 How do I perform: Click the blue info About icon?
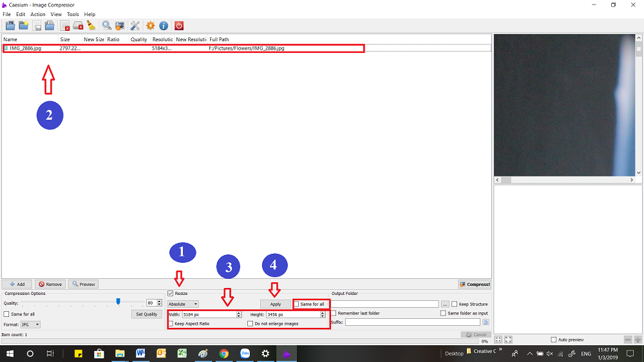tap(164, 26)
